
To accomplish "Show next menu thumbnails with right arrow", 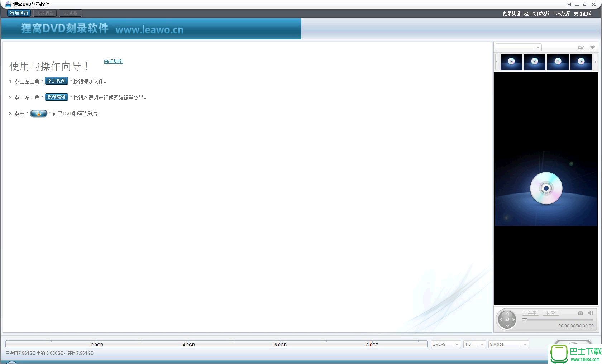I will (x=596, y=62).
